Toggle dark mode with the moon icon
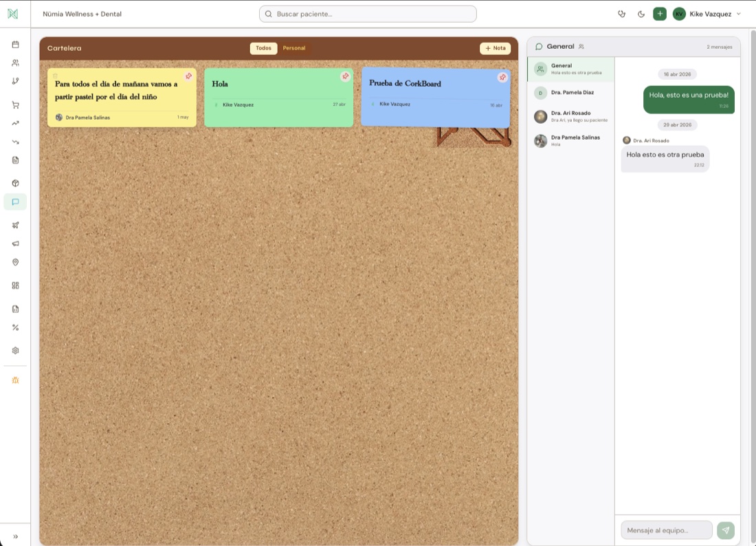The width and height of the screenshot is (756, 546). click(641, 14)
